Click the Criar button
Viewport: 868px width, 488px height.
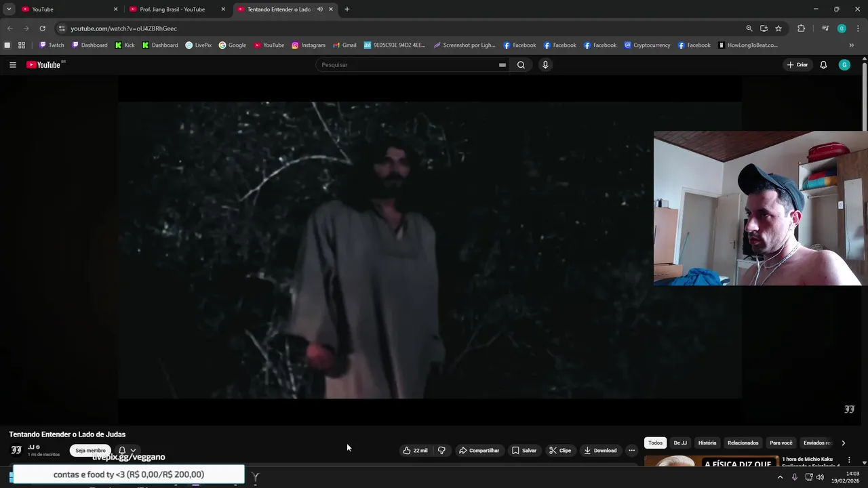pyautogui.click(x=797, y=65)
